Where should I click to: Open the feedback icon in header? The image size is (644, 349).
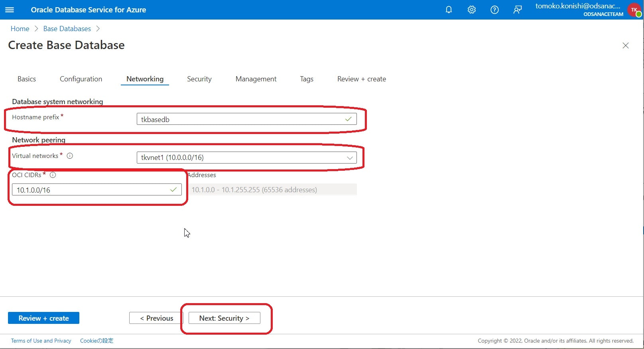pos(518,10)
